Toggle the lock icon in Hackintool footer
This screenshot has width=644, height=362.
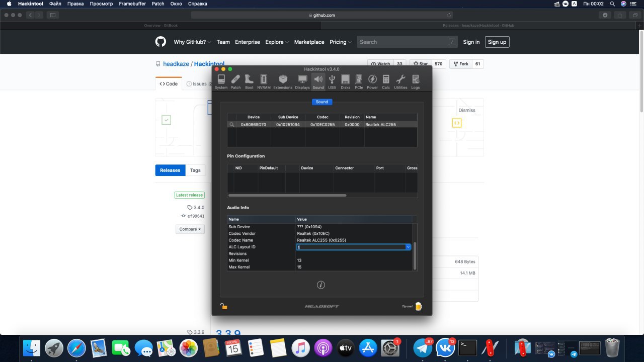point(224,306)
